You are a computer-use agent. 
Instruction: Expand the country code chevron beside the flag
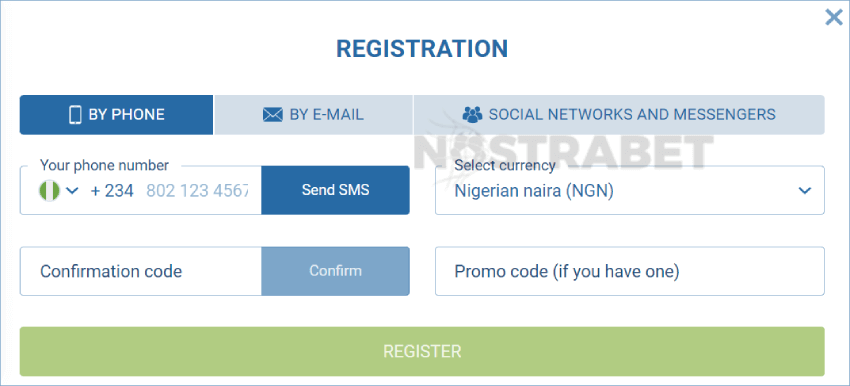(x=72, y=191)
